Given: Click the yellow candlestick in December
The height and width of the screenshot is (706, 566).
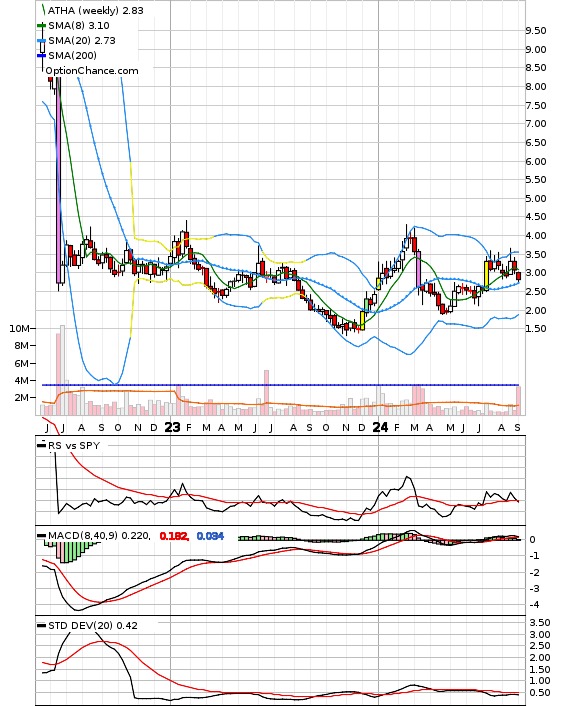Looking at the screenshot, I should click(x=362, y=321).
